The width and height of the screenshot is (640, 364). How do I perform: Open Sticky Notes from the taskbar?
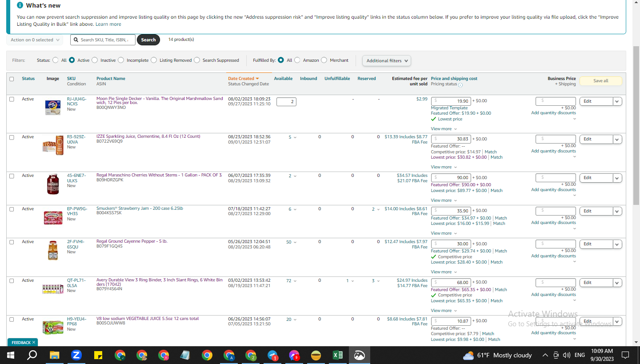tap(98, 355)
